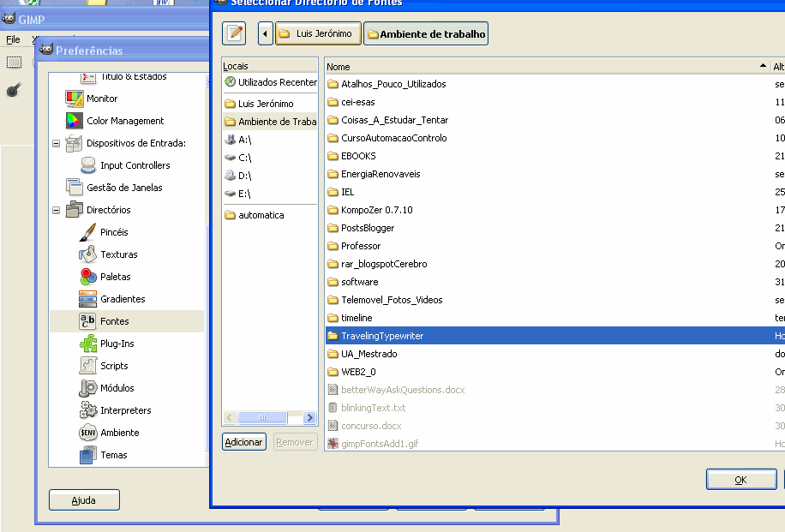Open Plug-Ins puzzle icon
The height and width of the screenshot is (532, 785).
(x=88, y=344)
